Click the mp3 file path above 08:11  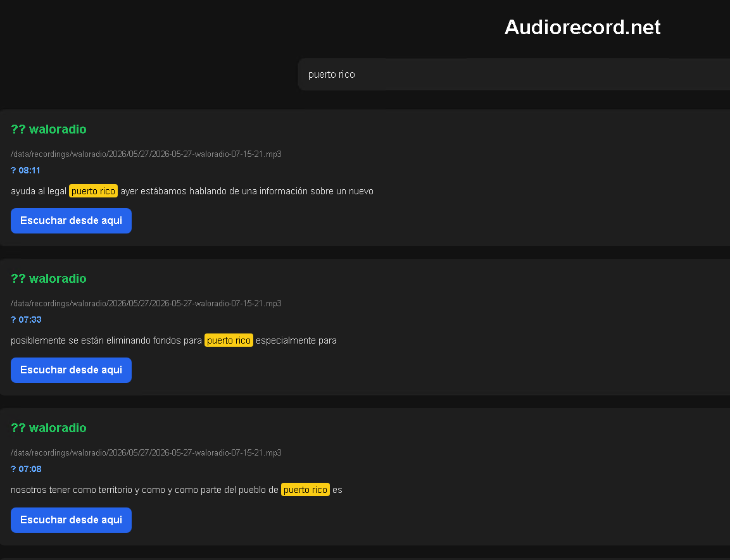tap(146, 154)
